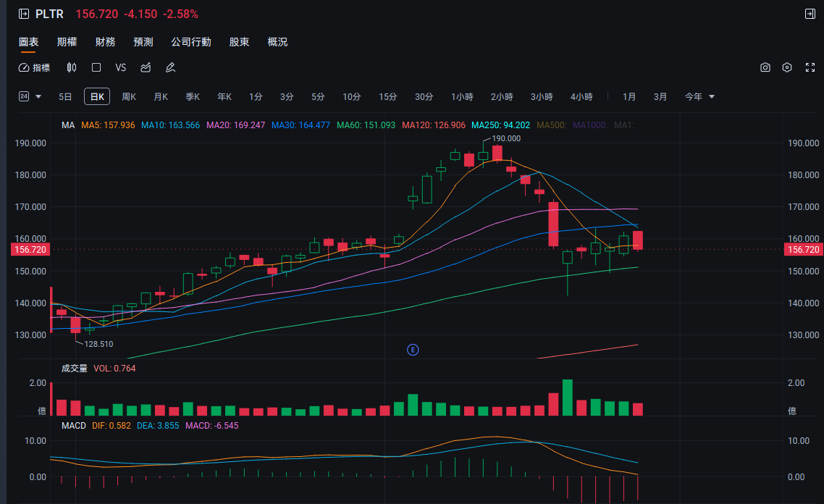Open the 今年 range dropdown
The width and height of the screenshot is (824, 504).
699,96
